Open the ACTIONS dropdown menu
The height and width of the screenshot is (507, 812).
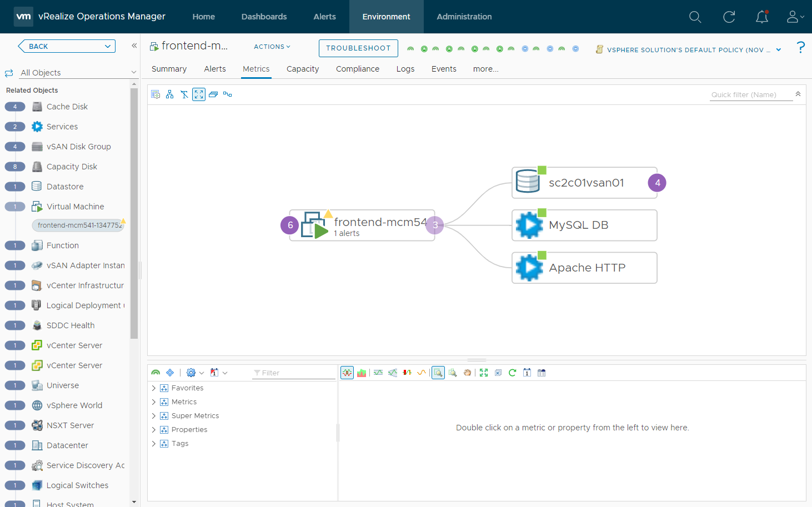tap(272, 47)
